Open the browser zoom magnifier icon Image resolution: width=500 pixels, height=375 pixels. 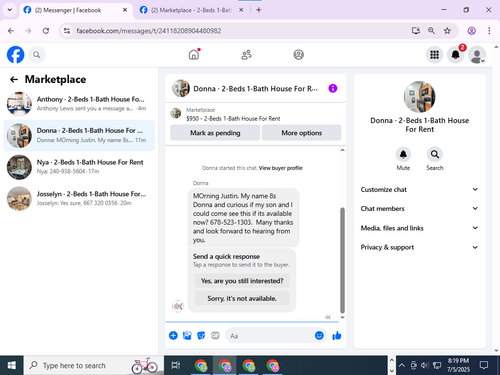pyautogui.click(x=431, y=31)
